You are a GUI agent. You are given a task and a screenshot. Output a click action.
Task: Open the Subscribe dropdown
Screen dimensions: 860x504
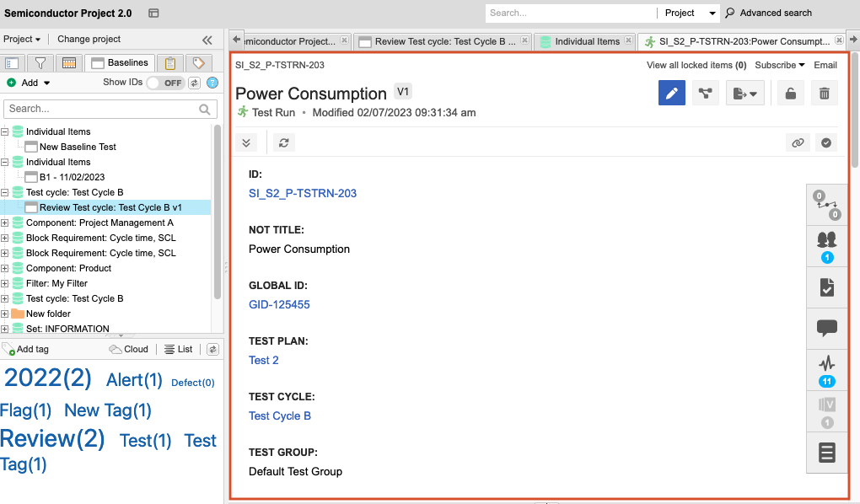pos(779,65)
